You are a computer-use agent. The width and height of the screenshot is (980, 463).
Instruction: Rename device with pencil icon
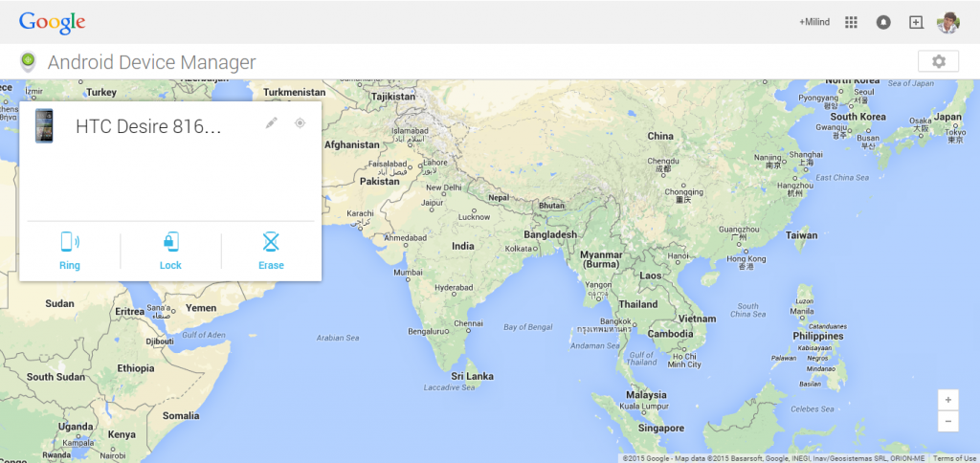pyautogui.click(x=271, y=123)
